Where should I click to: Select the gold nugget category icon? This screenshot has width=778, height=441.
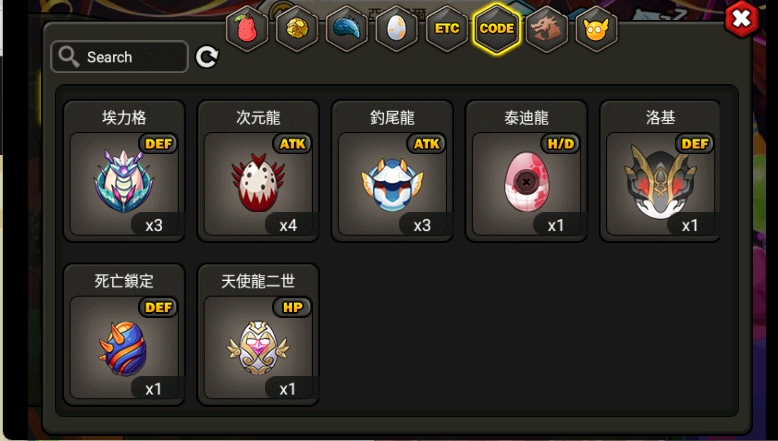pos(297,29)
